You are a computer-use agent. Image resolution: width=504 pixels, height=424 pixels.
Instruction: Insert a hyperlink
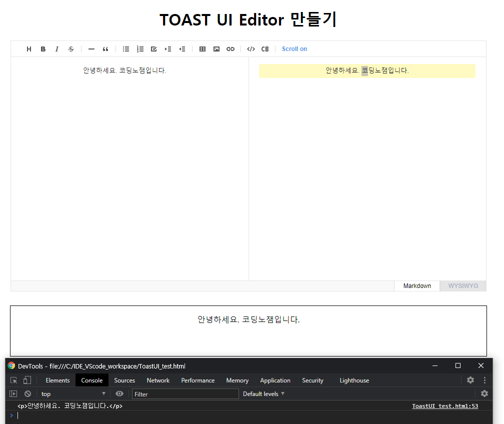click(x=230, y=49)
